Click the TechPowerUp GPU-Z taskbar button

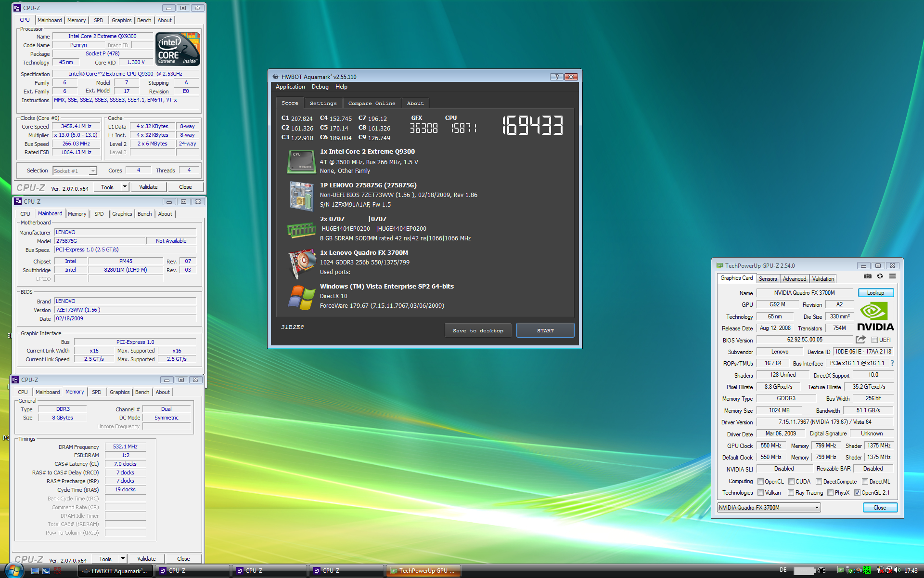coord(423,571)
